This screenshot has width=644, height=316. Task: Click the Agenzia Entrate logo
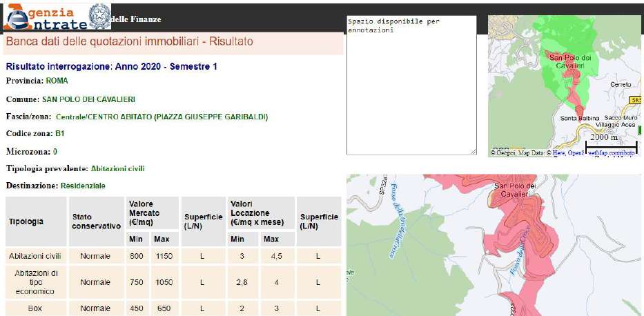[x=46, y=17]
